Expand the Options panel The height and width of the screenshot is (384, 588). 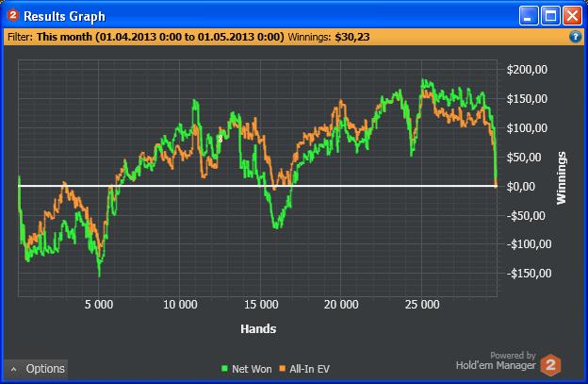[x=37, y=369]
